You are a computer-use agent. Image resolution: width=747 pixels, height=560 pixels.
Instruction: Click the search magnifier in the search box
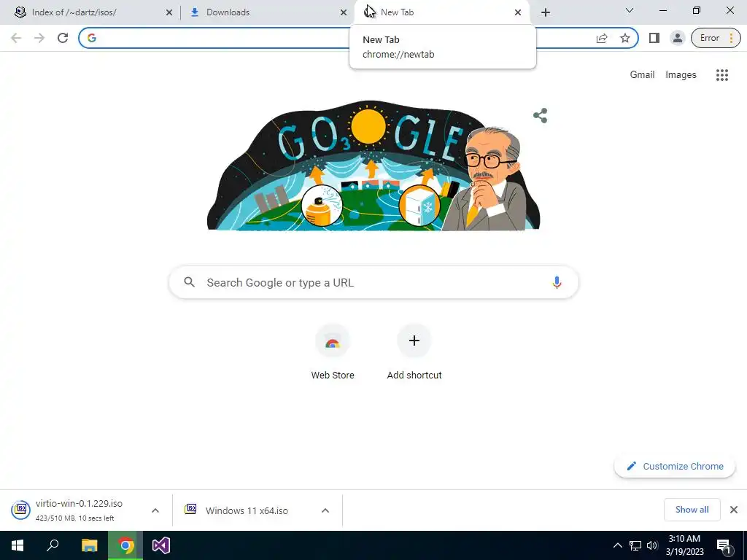click(x=189, y=282)
